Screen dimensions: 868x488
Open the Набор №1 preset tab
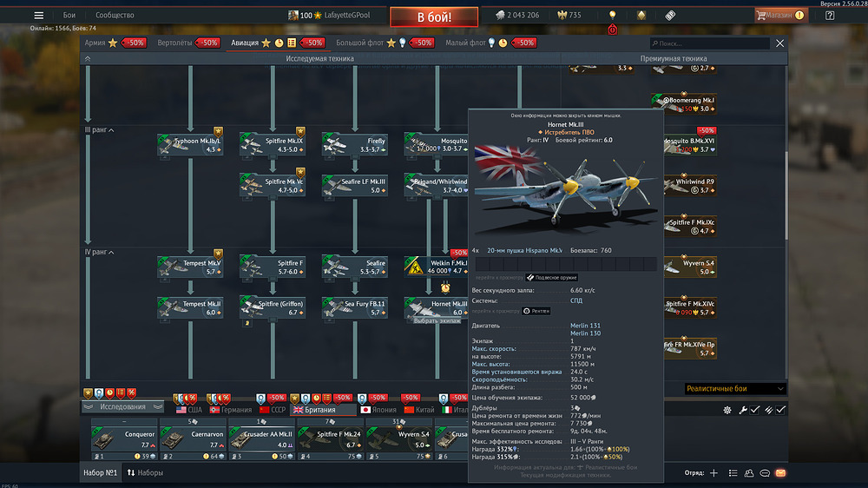(x=100, y=472)
